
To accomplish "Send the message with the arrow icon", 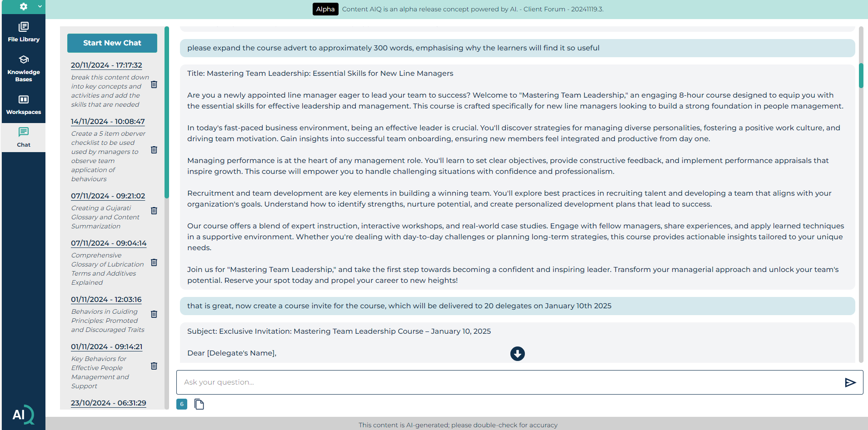I will tap(850, 382).
